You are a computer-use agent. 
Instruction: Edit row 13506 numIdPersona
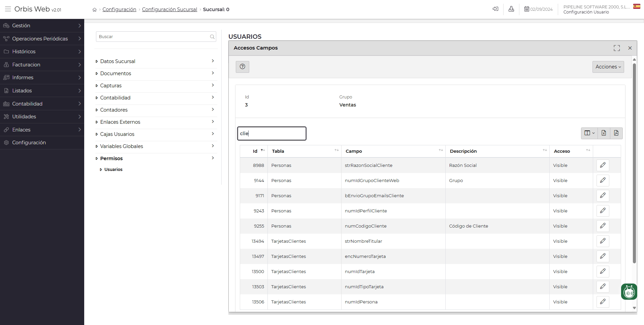(603, 302)
